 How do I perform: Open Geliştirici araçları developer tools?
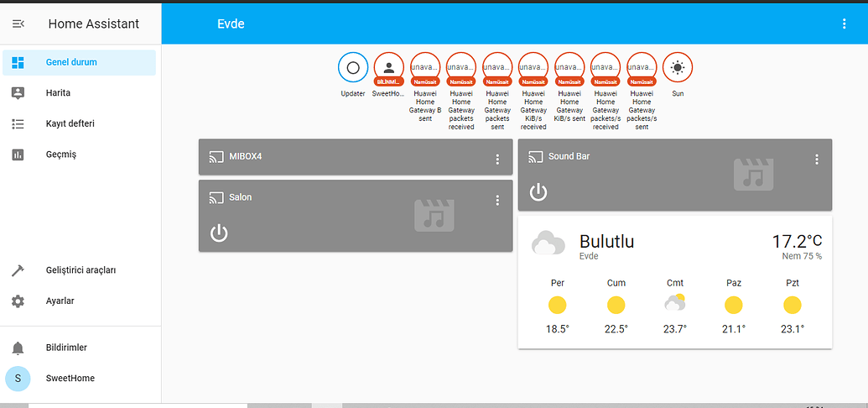79,270
